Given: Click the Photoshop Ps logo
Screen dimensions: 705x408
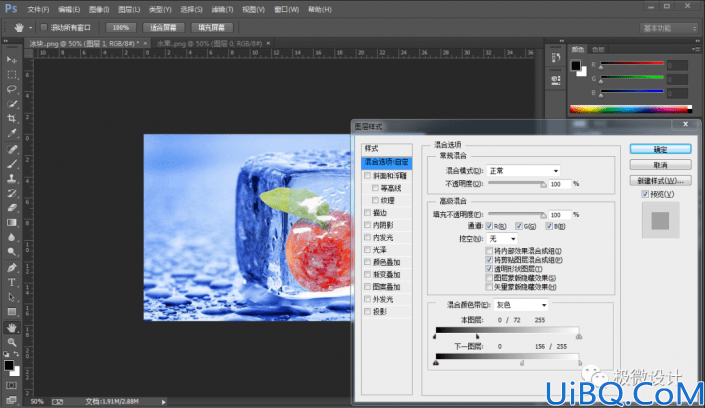Looking at the screenshot, I should (x=11, y=9).
